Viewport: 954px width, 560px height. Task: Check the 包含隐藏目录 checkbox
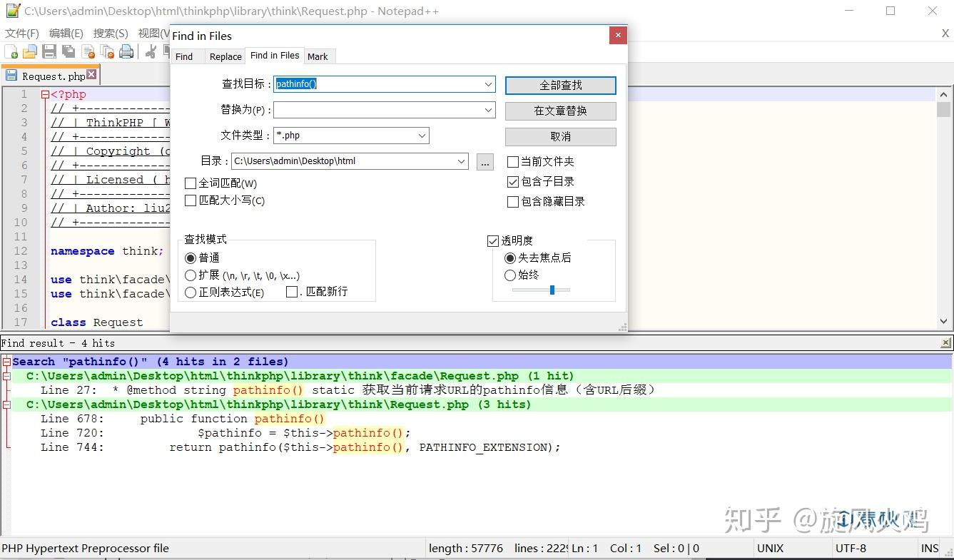(x=512, y=202)
